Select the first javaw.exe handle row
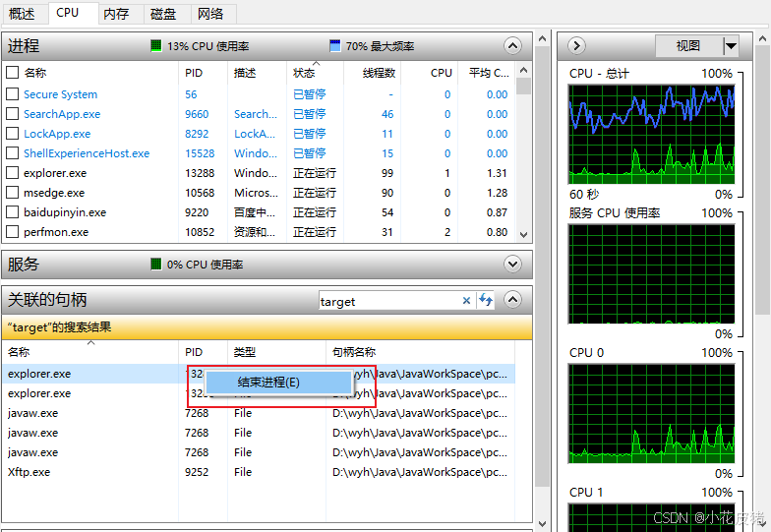Image resolution: width=771 pixels, height=532 pixels. coord(259,413)
